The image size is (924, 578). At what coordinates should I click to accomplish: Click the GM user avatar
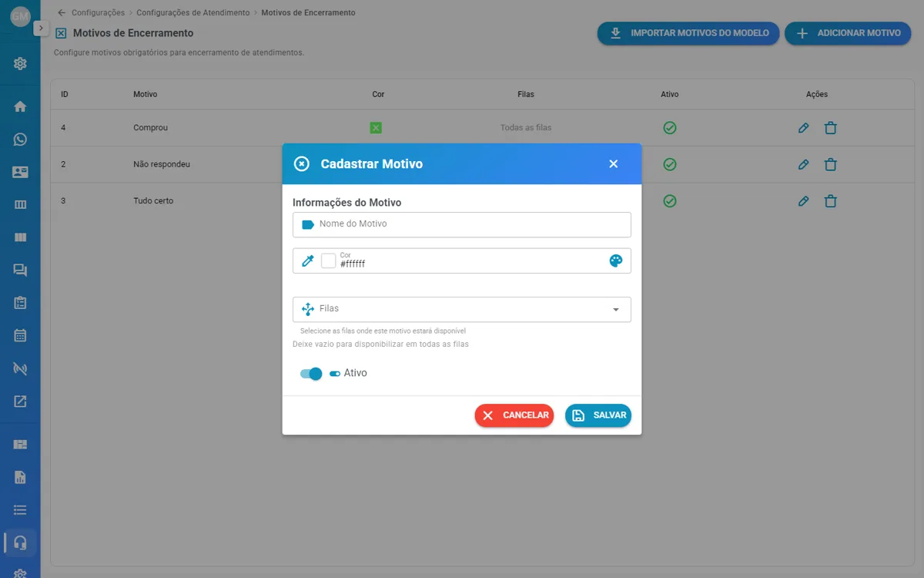[20, 16]
